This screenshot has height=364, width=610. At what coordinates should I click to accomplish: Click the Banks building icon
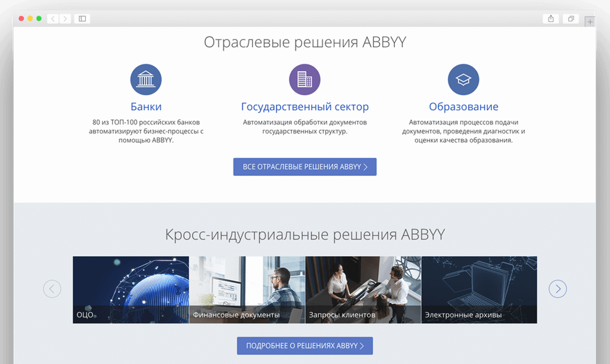point(146,79)
